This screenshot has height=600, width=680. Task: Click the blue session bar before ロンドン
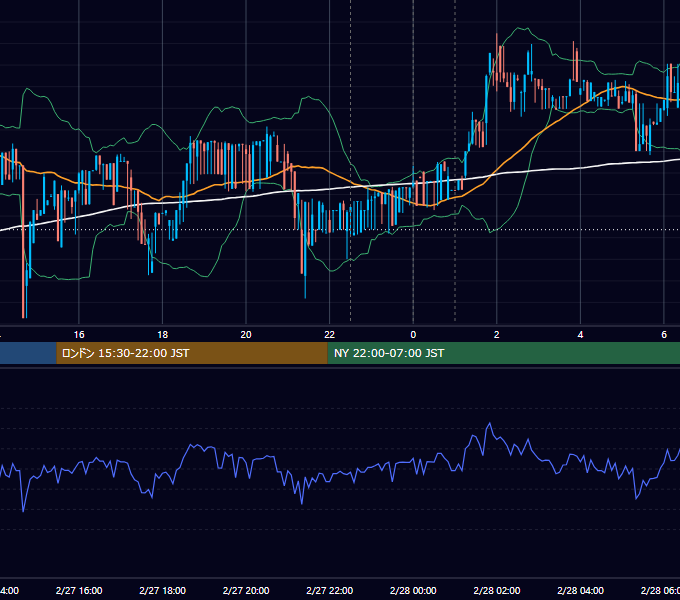(x=28, y=353)
